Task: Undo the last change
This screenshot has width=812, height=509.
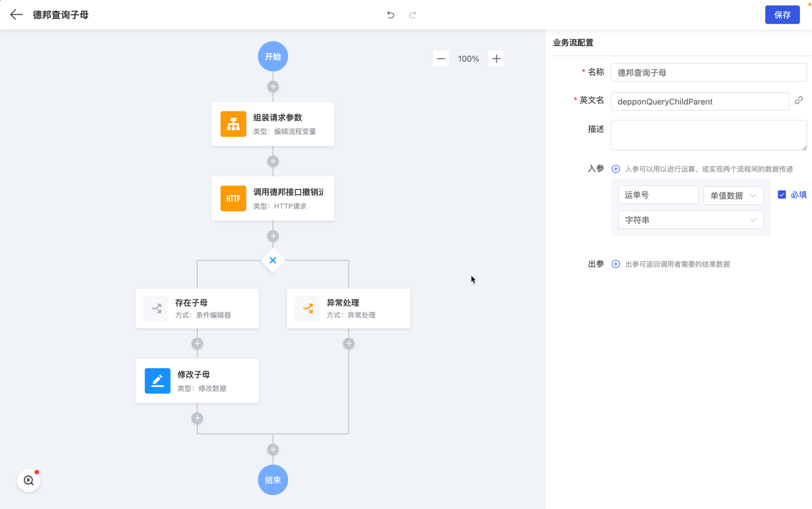Action: click(x=391, y=15)
